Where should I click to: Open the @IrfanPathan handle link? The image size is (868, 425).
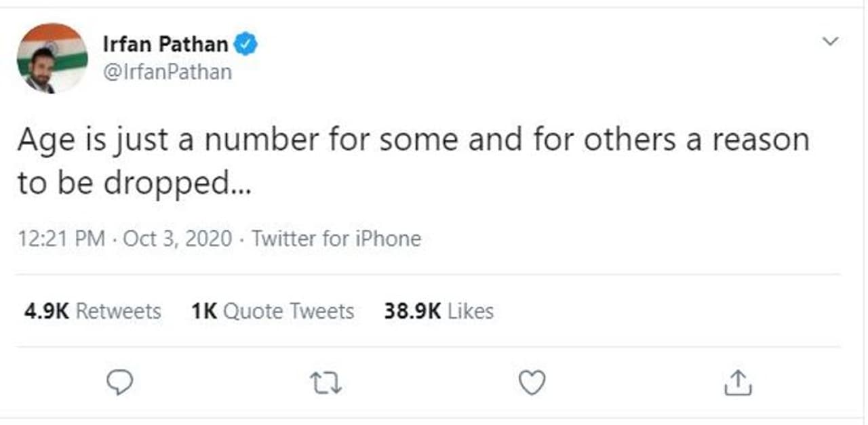167,72
